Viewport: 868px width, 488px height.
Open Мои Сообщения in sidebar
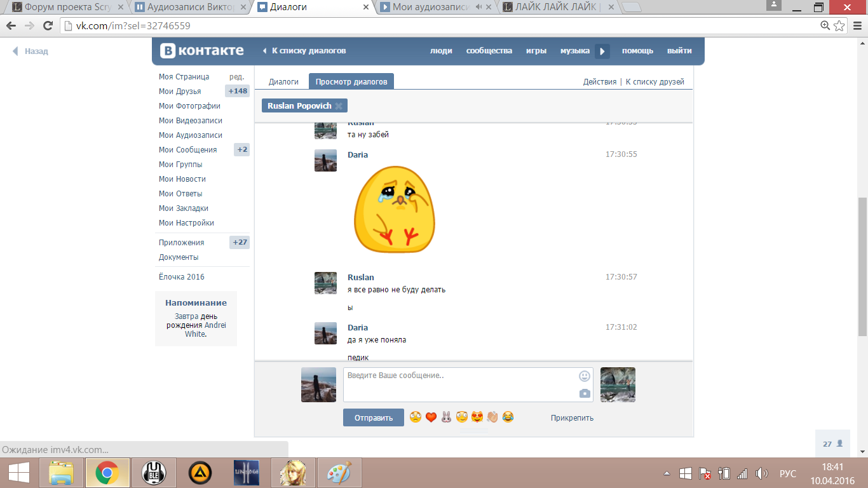(188, 150)
